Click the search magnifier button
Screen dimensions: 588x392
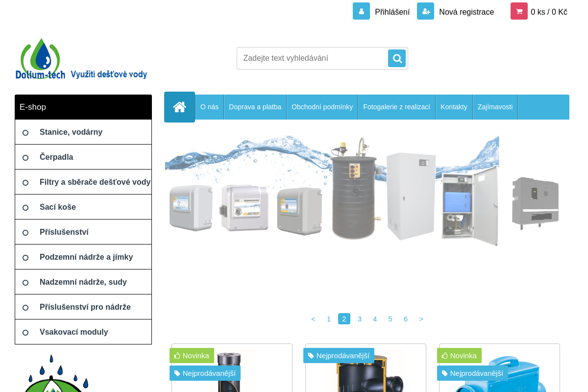(x=397, y=58)
